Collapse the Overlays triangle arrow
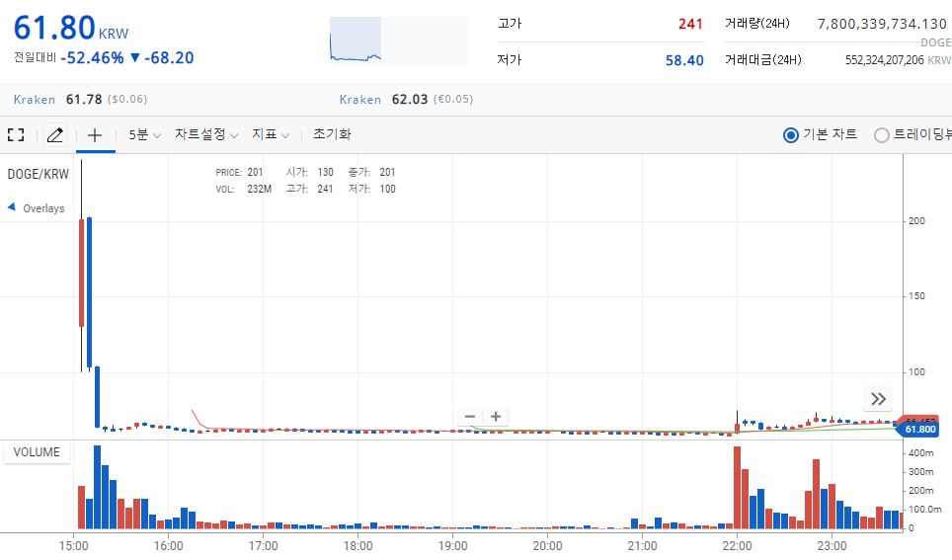Viewport: 952px width, 560px height. 12,207
